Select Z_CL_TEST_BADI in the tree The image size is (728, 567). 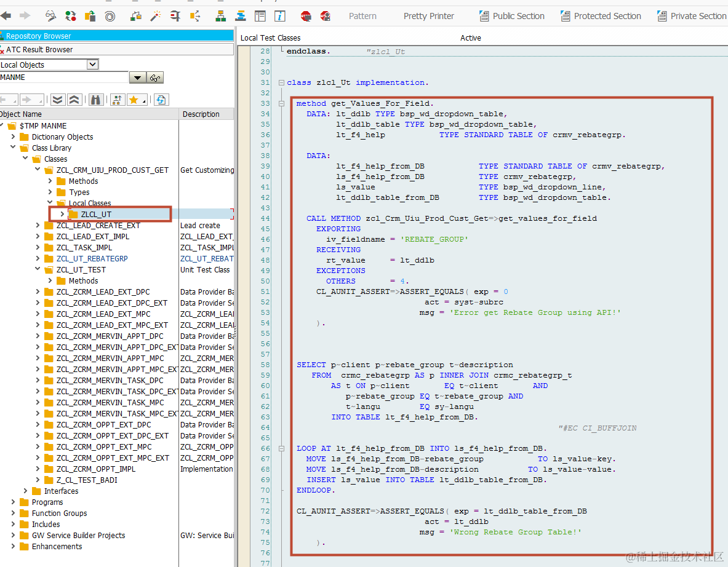87,480
